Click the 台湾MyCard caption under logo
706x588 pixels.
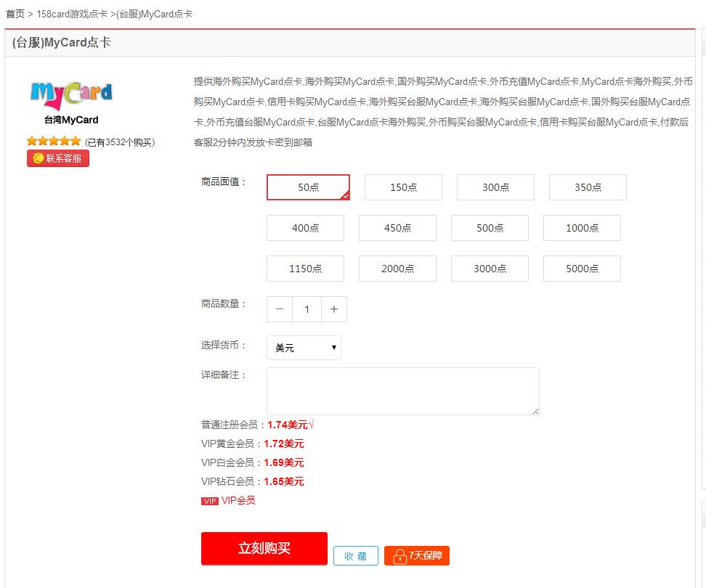click(71, 120)
